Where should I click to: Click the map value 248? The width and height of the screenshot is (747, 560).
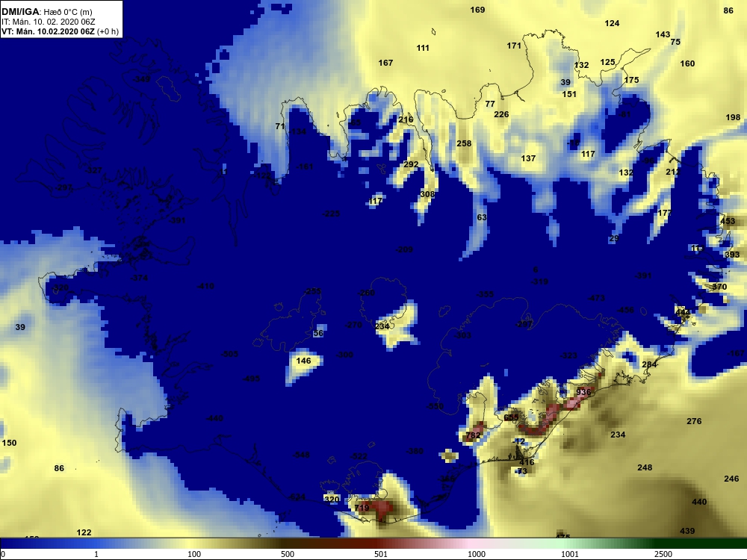coord(645,467)
